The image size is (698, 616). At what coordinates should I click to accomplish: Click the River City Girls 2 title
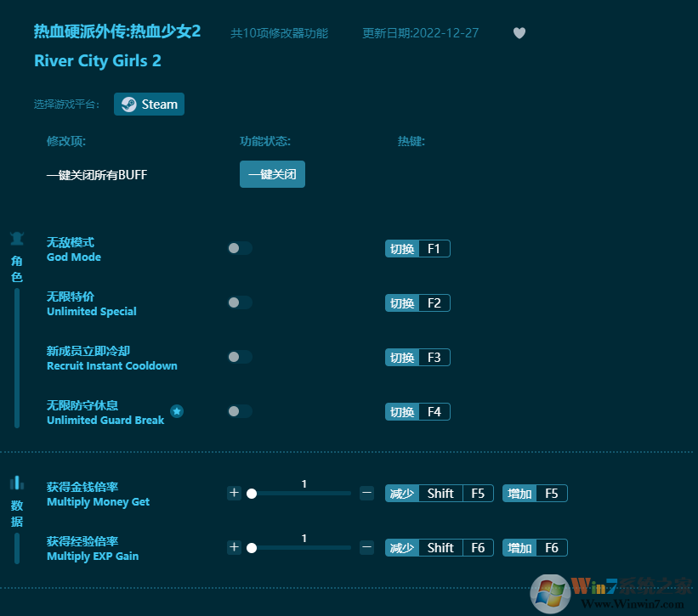click(x=98, y=60)
